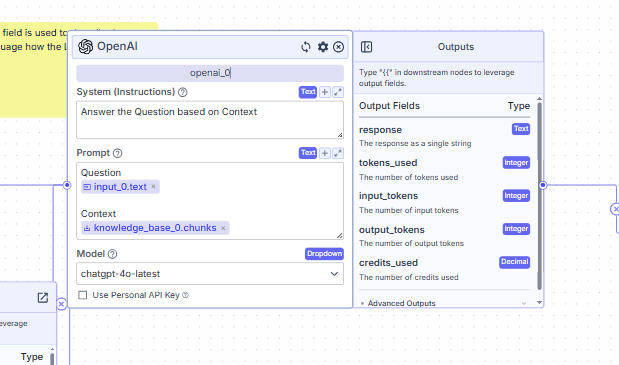Viewport: 619px width, 365px height.
Task: Enable Use Personal API Key checkbox
Action: 83,295
